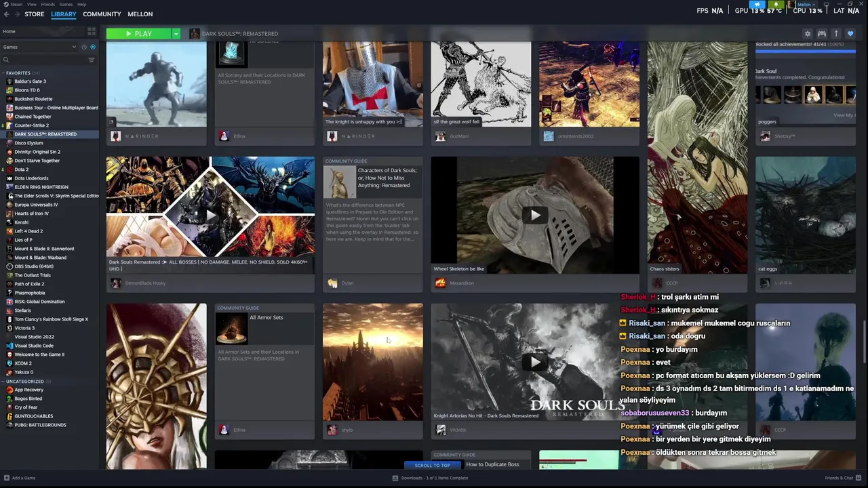Play Knight Artorias No Hit video

(x=535, y=362)
